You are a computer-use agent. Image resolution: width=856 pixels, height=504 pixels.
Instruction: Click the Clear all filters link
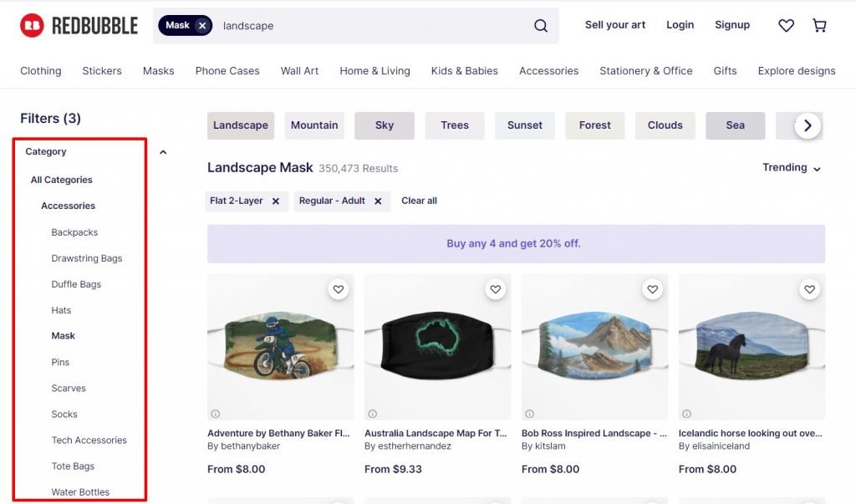(419, 201)
